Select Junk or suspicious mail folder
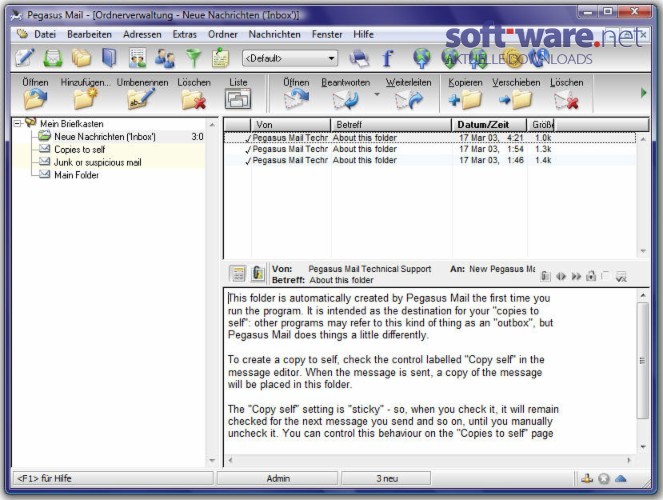The image size is (663, 500). (98, 162)
